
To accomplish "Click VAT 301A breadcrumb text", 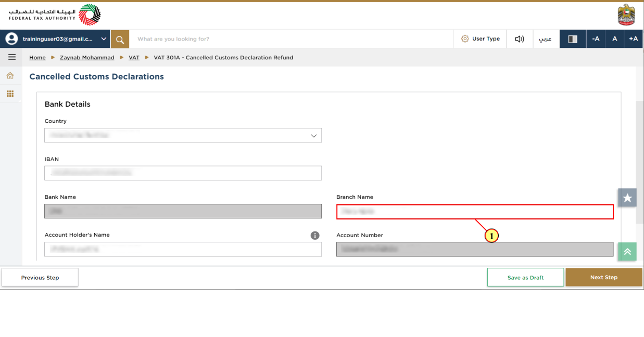I will pyautogui.click(x=223, y=58).
